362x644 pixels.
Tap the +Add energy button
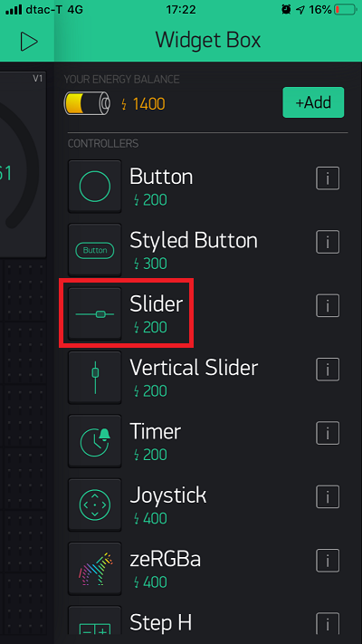(313, 102)
